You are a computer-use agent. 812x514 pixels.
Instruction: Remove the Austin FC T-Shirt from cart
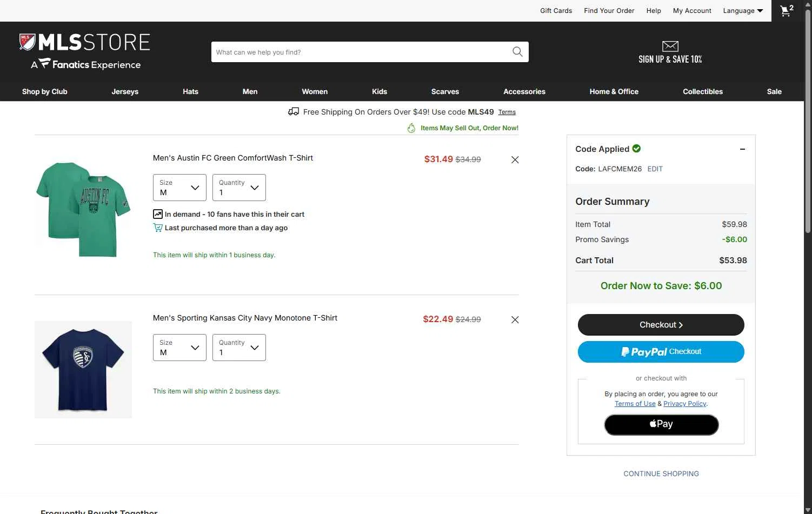point(515,159)
